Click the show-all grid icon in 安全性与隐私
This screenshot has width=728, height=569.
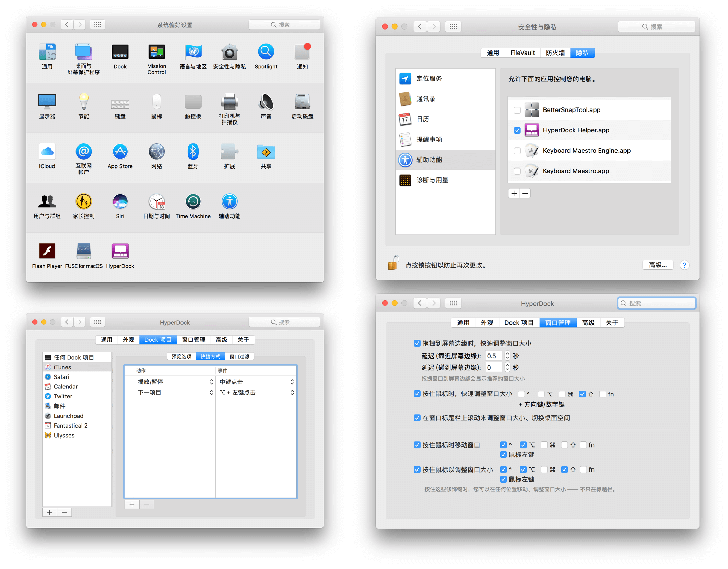pos(453,26)
